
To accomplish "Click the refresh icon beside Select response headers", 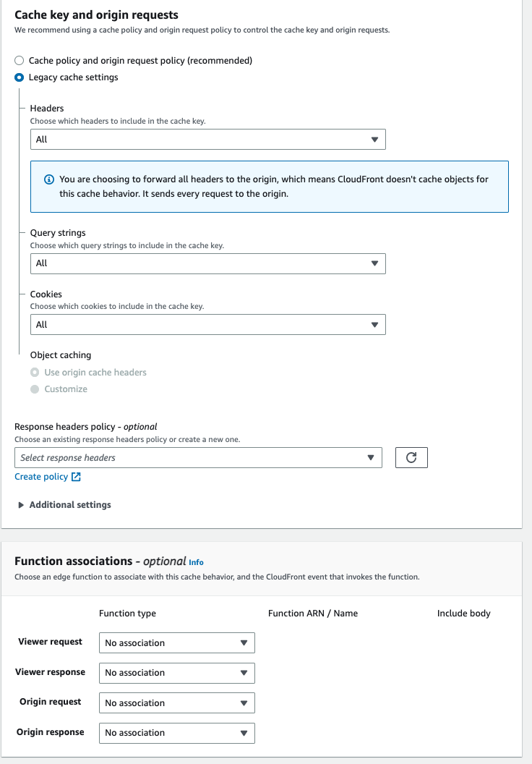I will (x=411, y=457).
